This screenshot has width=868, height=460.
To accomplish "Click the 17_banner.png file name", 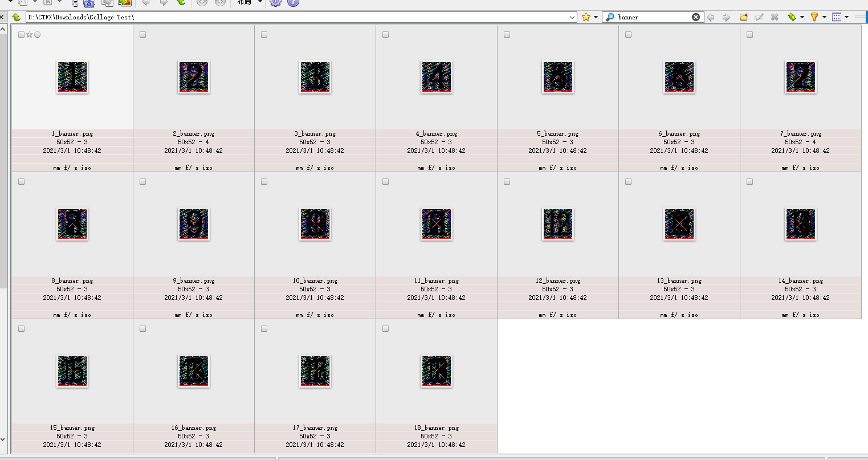I will click(315, 428).
